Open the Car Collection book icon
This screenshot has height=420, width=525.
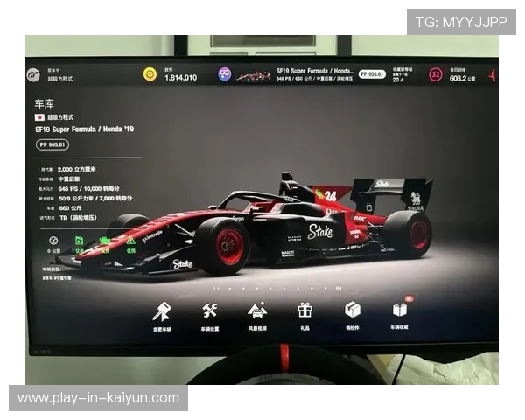400,310
